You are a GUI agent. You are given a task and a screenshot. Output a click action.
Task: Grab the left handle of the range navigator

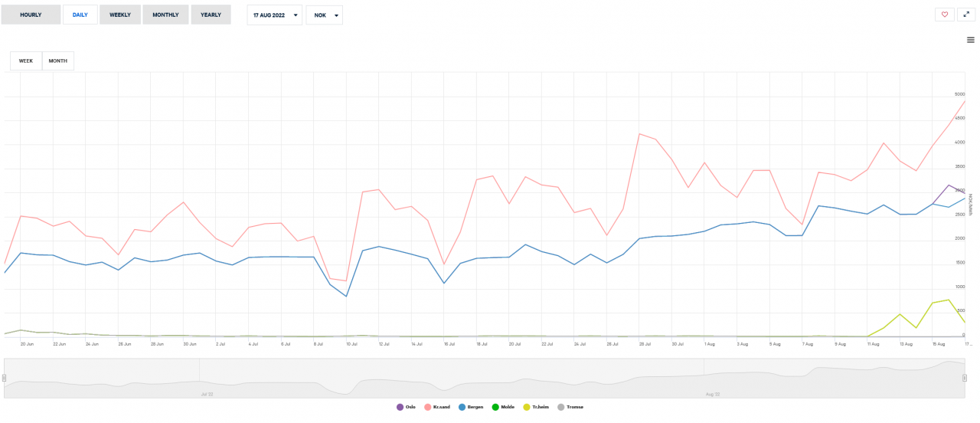(4, 378)
